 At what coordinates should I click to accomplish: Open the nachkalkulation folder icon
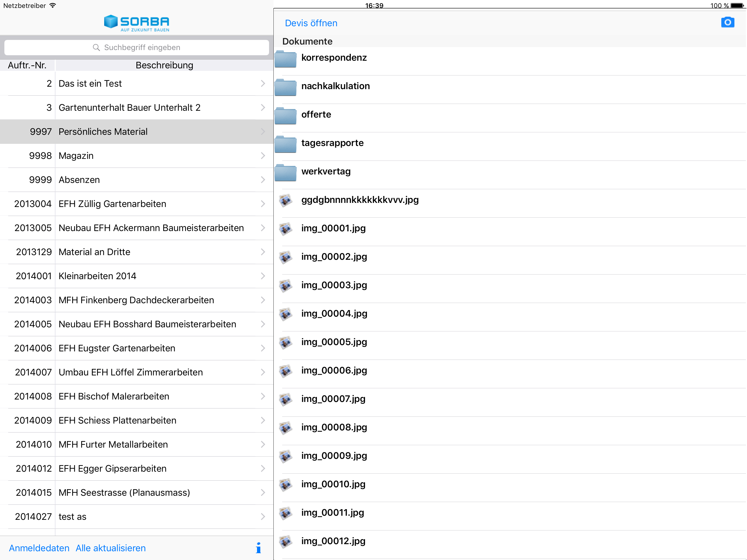tap(285, 87)
